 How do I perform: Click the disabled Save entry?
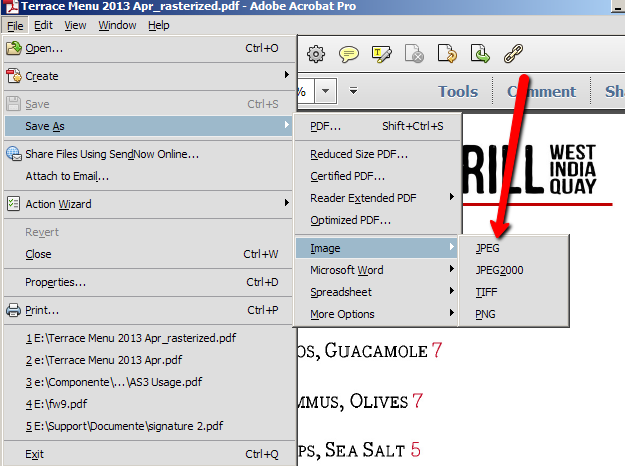click(x=148, y=104)
